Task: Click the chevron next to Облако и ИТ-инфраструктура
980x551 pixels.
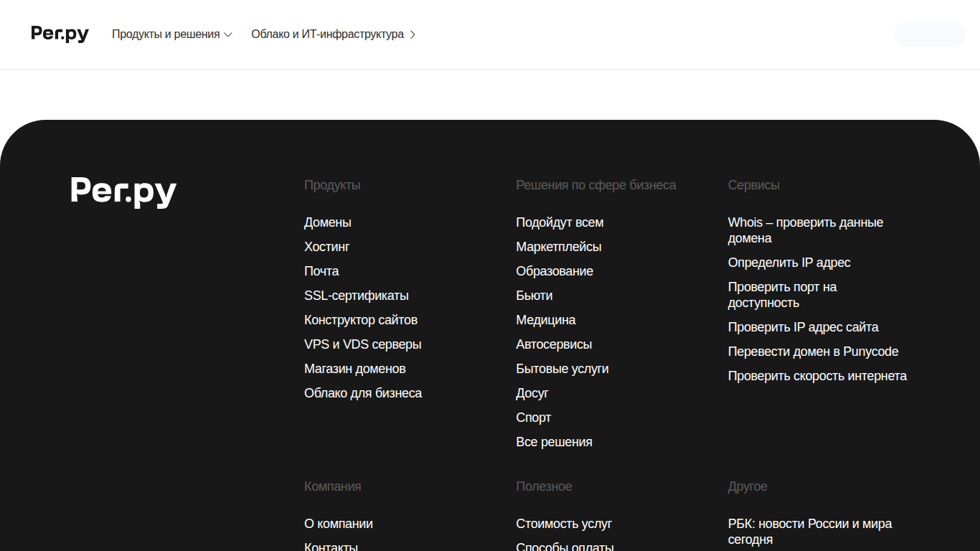Action: point(413,34)
